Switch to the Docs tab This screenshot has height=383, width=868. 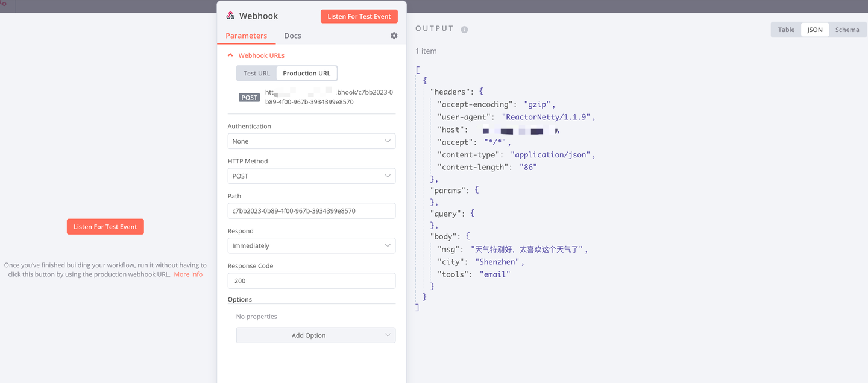pos(292,36)
